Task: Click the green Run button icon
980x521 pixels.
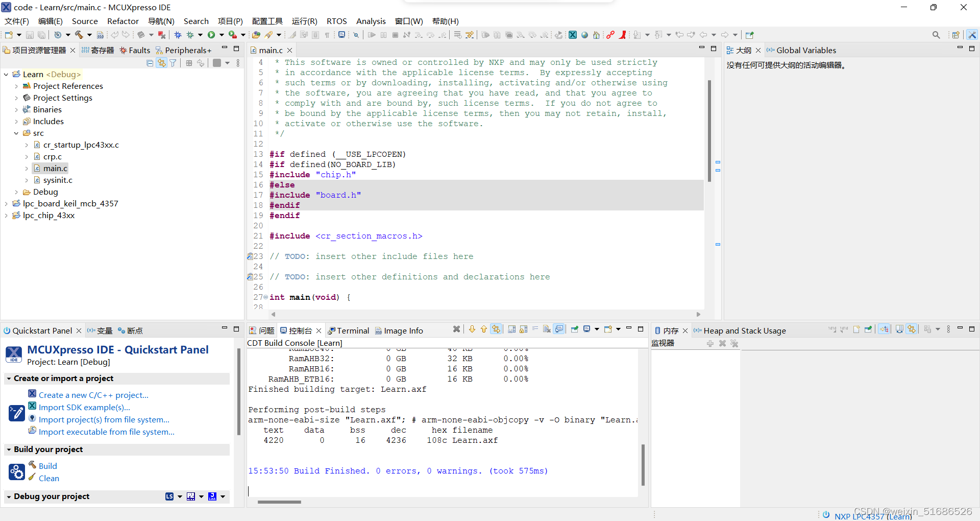Action: tap(211, 35)
